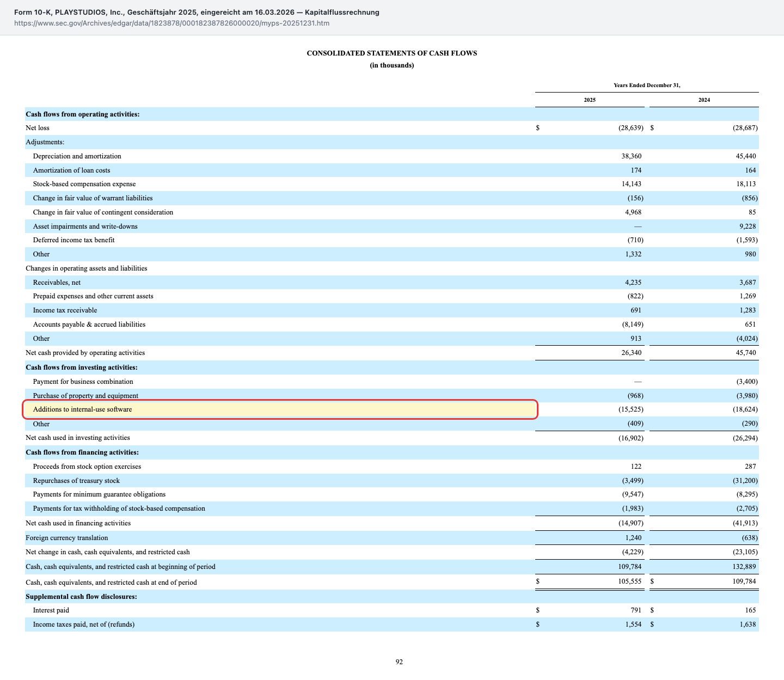
Task: Select the 105,555 ending cash value
Action: (630, 581)
